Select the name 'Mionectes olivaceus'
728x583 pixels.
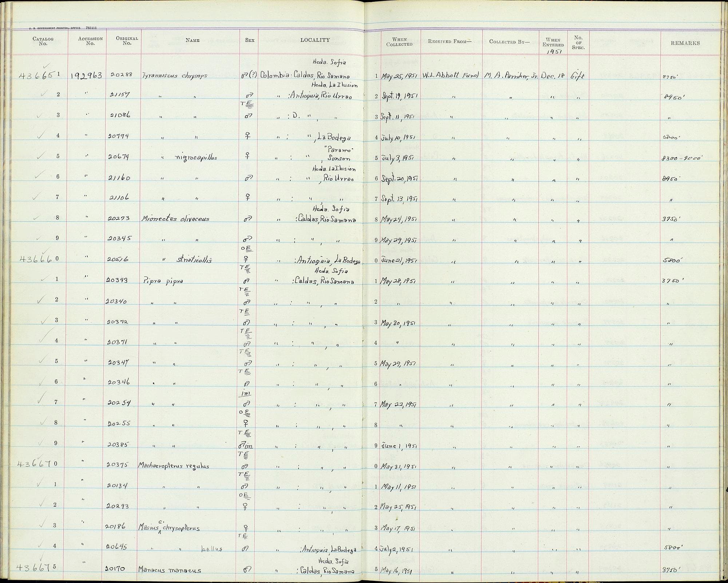[x=175, y=219]
